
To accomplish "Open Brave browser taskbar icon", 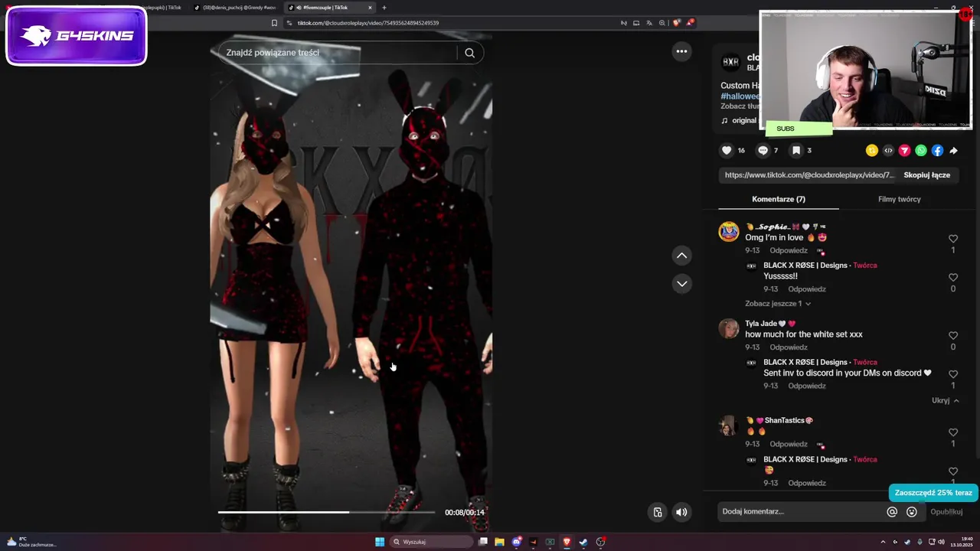I will click(567, 542).
